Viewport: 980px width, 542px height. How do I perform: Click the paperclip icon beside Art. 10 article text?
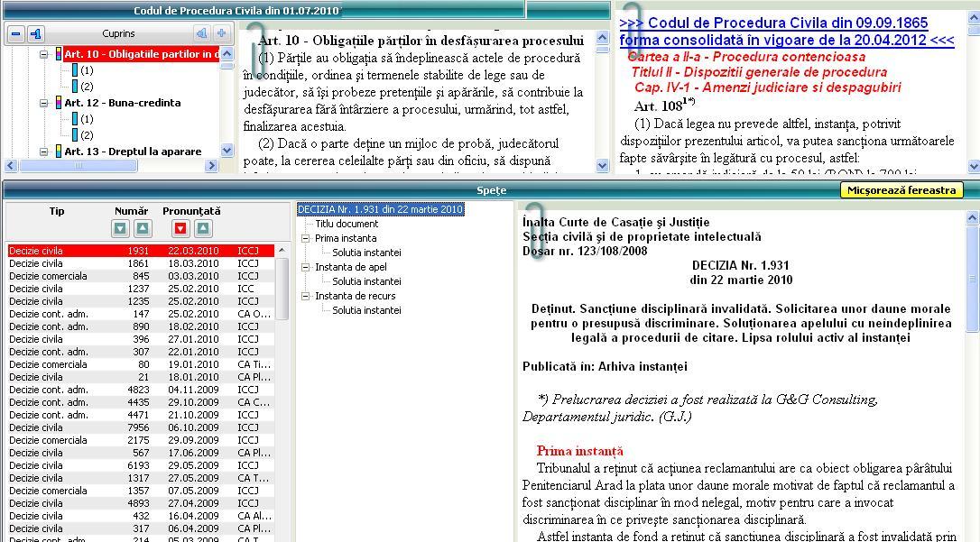coord(255,50)
